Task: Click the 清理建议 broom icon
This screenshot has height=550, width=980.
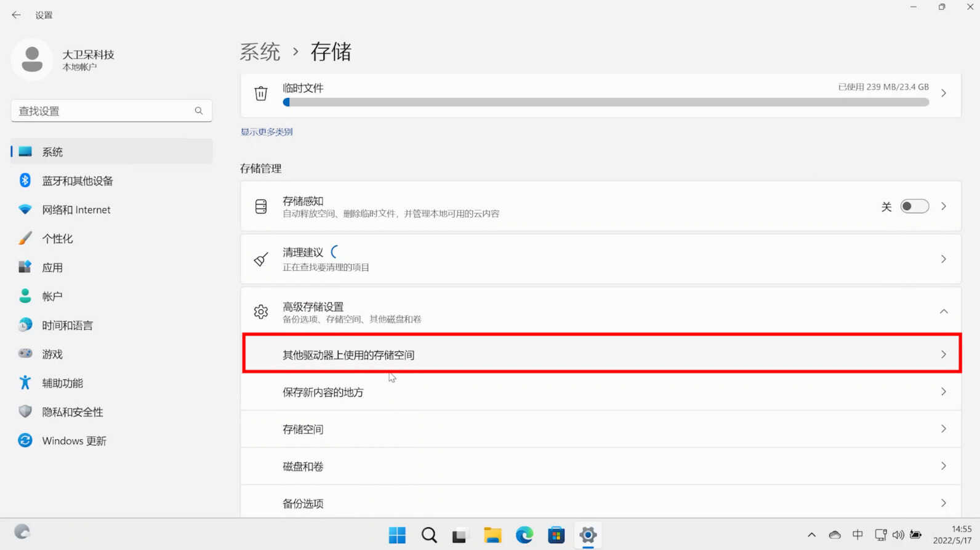Action: [x=261, y=259]
